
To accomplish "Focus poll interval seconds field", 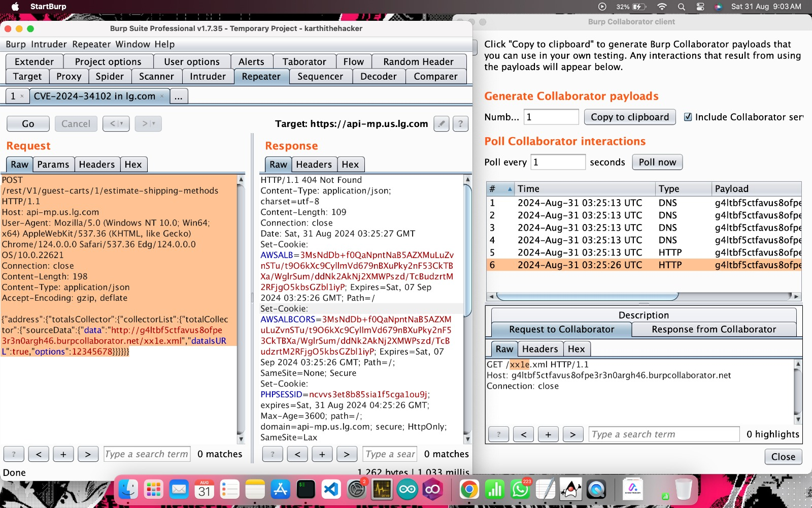I will pos(558,162).
